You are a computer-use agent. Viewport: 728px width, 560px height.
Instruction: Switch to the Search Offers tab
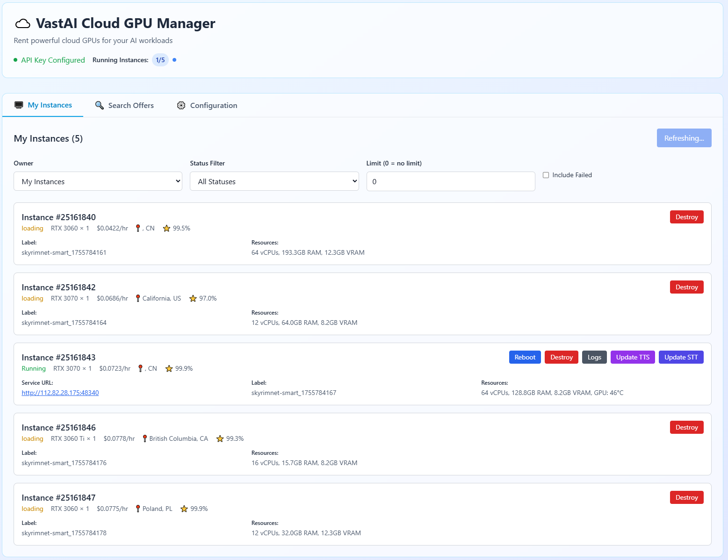pyautogui.click(x=124, y=106)
